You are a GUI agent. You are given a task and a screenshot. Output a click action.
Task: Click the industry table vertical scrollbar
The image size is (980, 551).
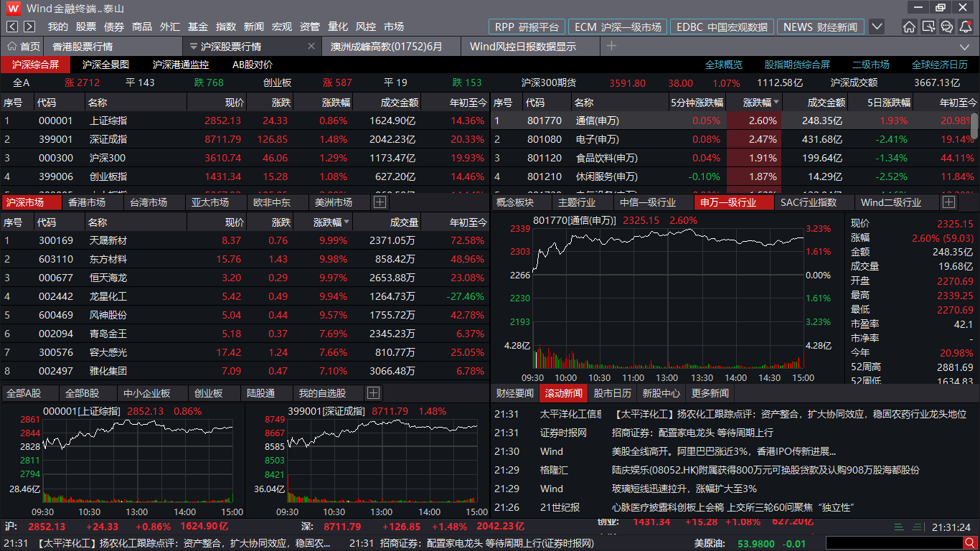[975, 125]
